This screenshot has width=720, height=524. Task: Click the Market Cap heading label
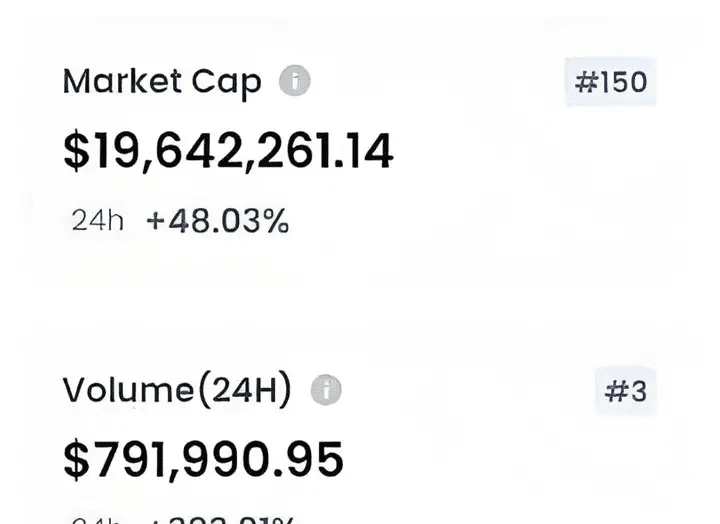point(162,82)
